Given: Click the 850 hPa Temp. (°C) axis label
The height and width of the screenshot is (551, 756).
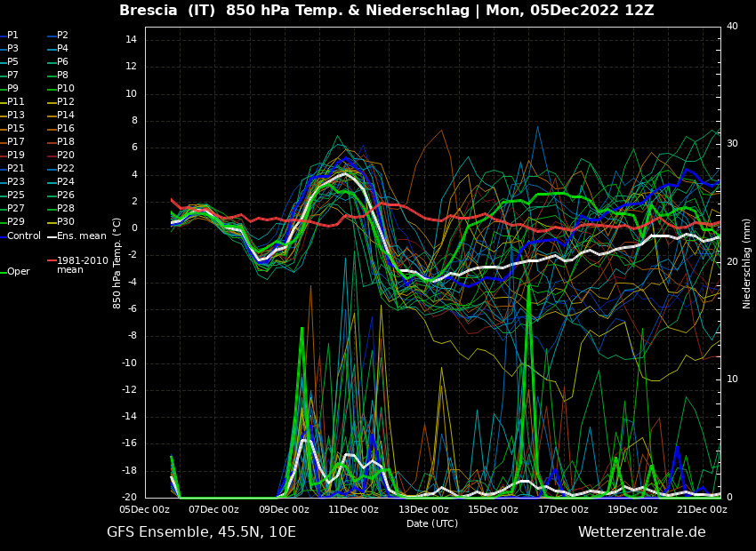Looking at the screenshot, I should [117, 262].
